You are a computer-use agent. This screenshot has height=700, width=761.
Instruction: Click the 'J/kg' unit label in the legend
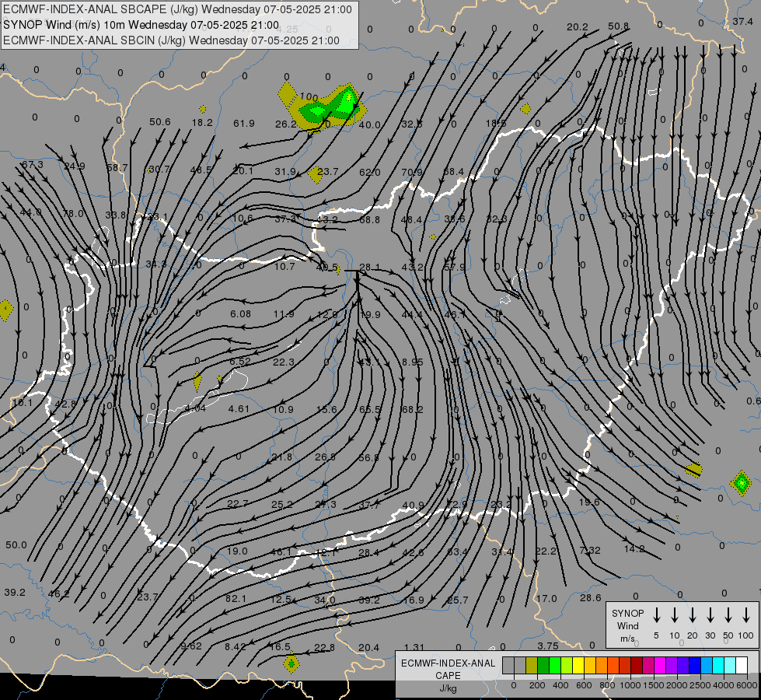pos(448,688)
